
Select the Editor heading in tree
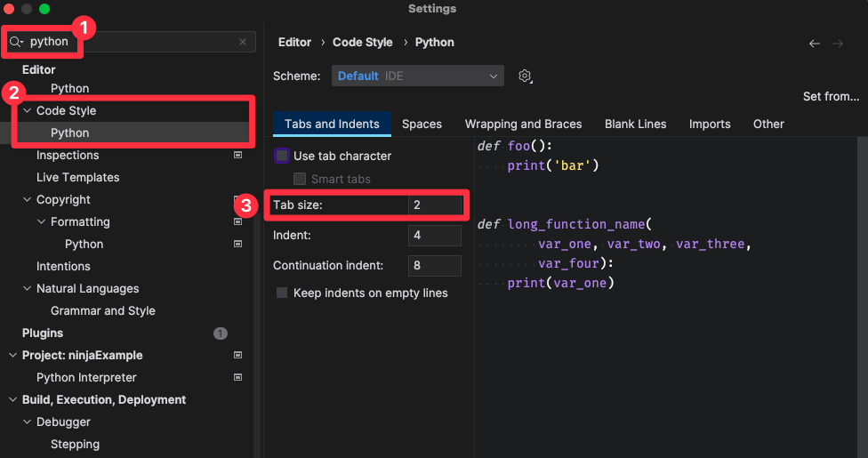(39, 69)
